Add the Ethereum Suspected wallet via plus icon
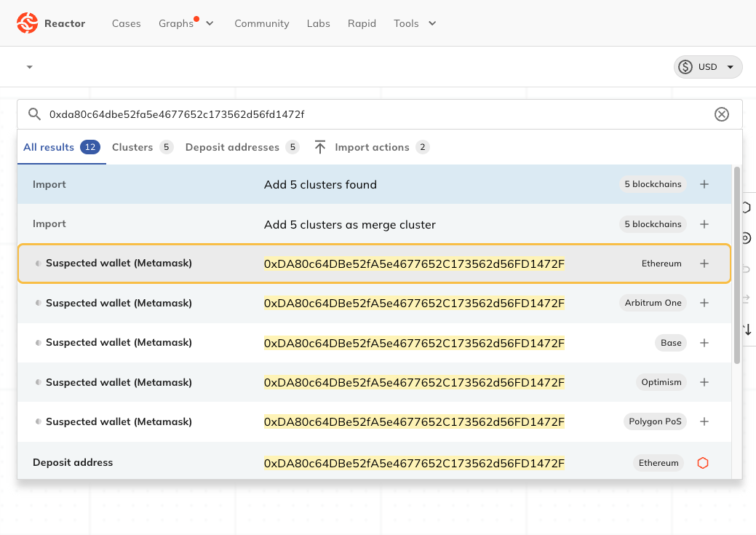Viewport: 756px width, 535px height. tap(704, 263)
